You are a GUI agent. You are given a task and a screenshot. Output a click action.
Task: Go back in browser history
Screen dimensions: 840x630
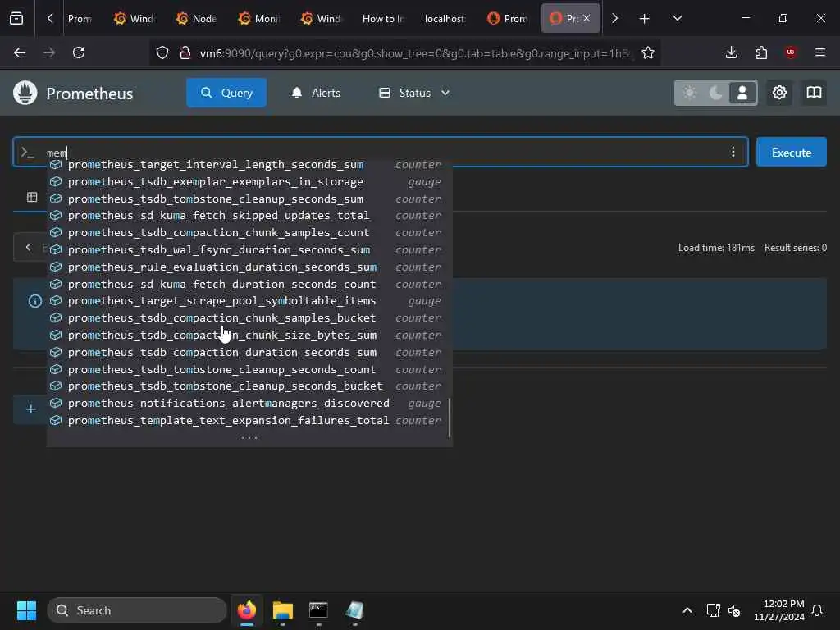20,52
